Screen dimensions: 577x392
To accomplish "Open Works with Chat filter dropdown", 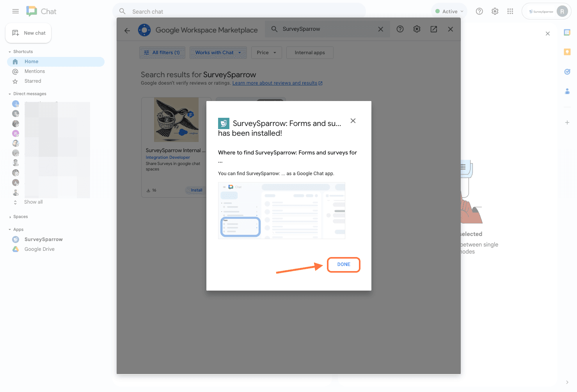I will click(x=218, y=53).
